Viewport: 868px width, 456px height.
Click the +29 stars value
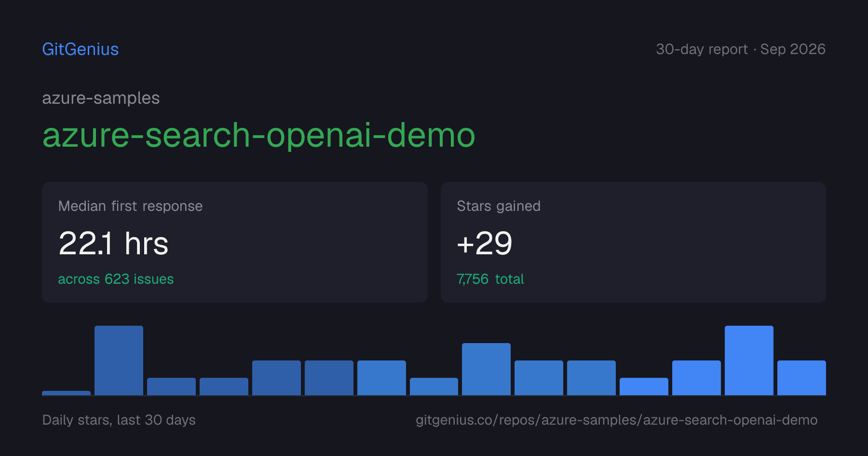coord(484,243)
